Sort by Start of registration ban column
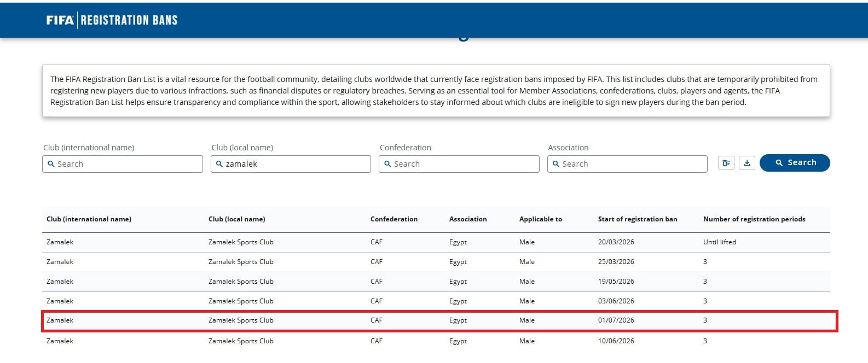Screen dimensions: 868x363 pyautogui.click(x=638, y=219)
